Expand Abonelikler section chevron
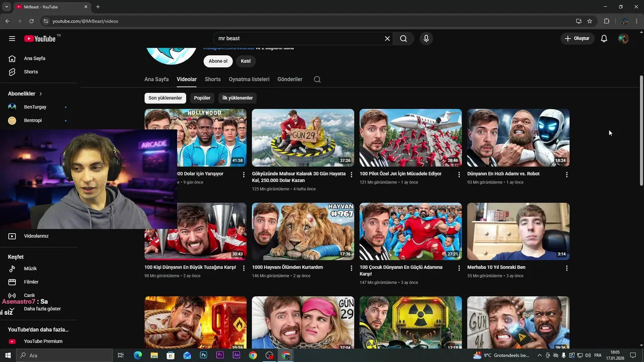 (x=41, y=94)
